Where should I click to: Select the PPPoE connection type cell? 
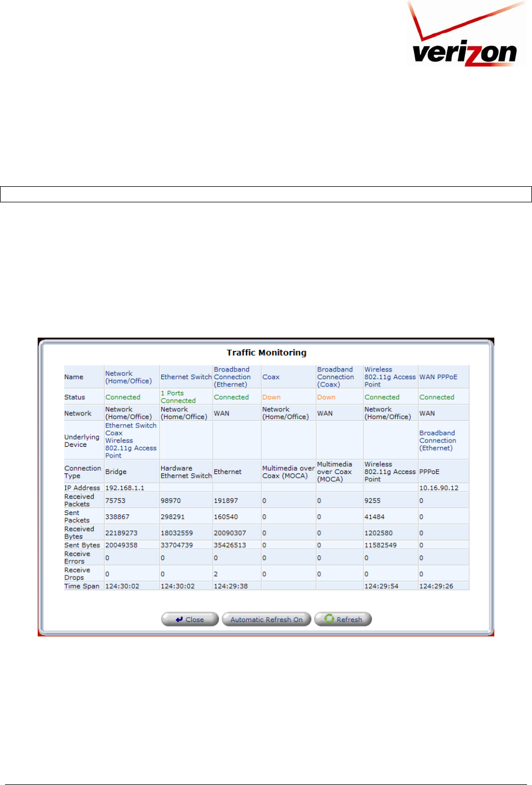pyautogui.click(x=429, y=472)
